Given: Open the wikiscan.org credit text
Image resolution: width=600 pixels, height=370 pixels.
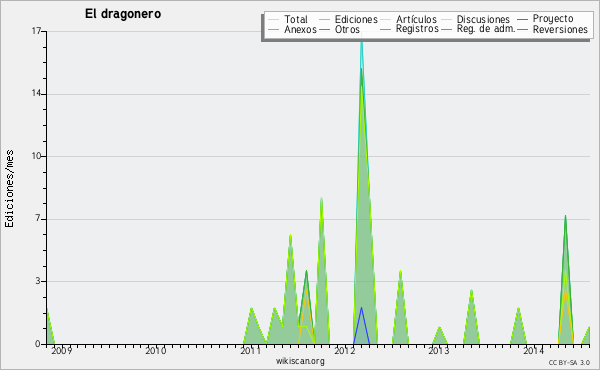Looking at the screenshot, I should coord(300,361).
